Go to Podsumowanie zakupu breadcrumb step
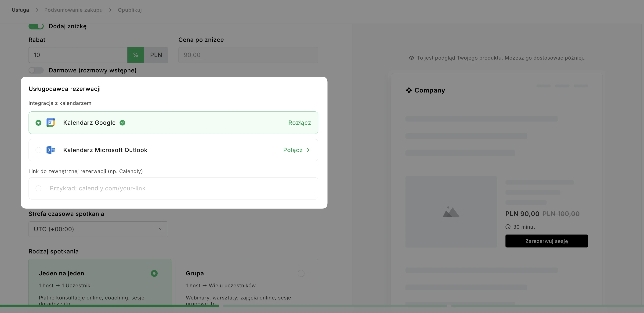Screen dimensions: 644x313 pos(73,10)
